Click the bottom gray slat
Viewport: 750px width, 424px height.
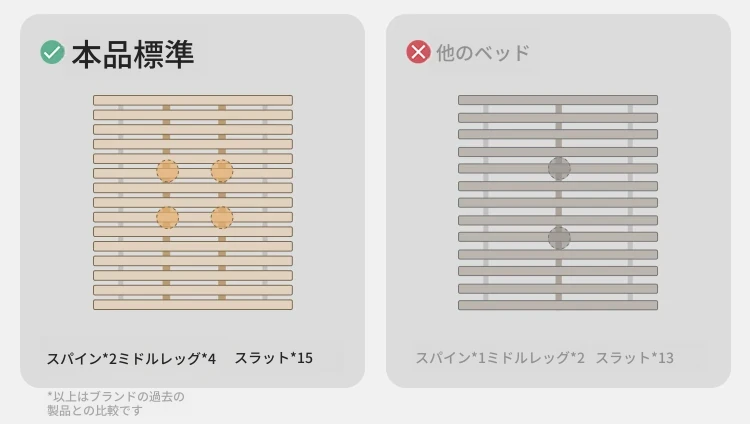(x=558, y=305)
